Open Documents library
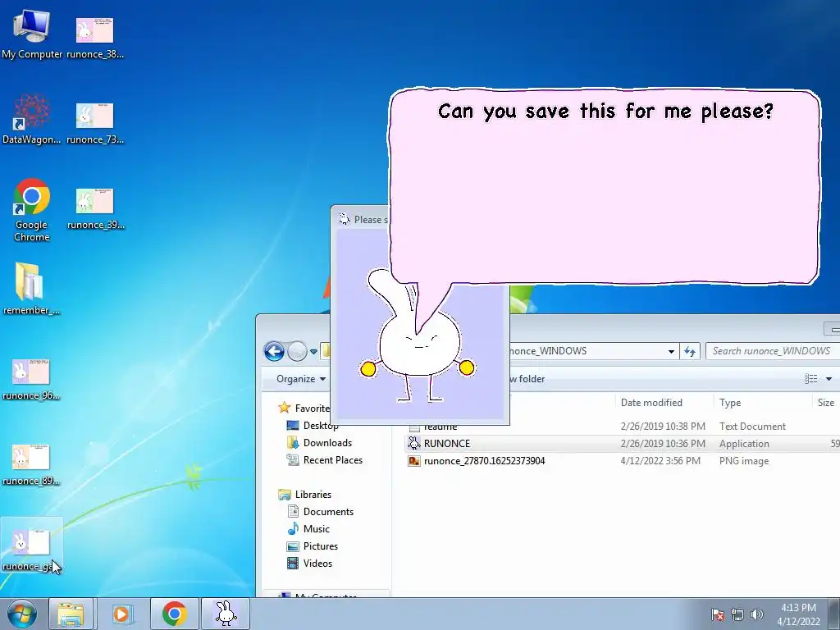The height and width of the screenshot is (630, 840). point(321,512)
